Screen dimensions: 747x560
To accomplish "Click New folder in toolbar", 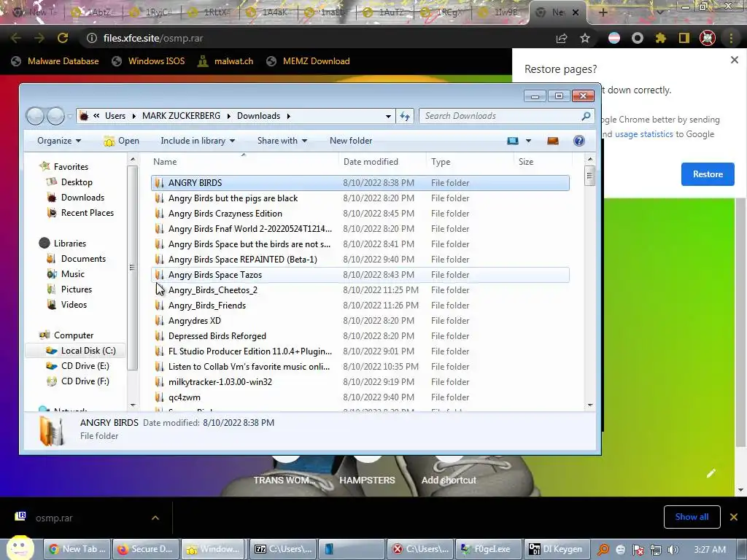I will pos(351,141).
